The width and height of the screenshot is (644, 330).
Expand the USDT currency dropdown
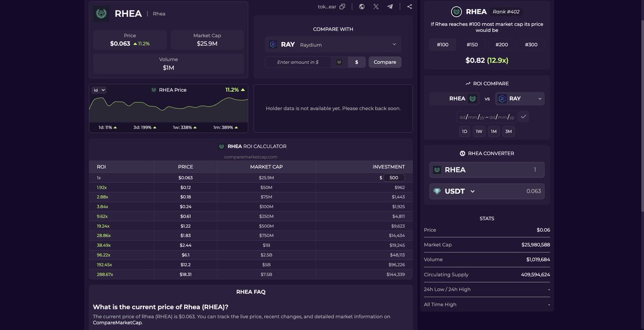tap(472, 191)
